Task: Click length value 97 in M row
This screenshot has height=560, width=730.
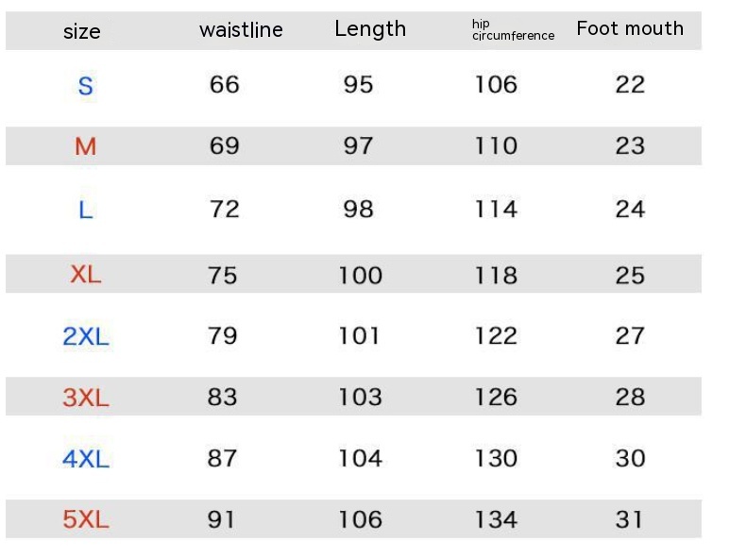Action: [x=358, y=146]
